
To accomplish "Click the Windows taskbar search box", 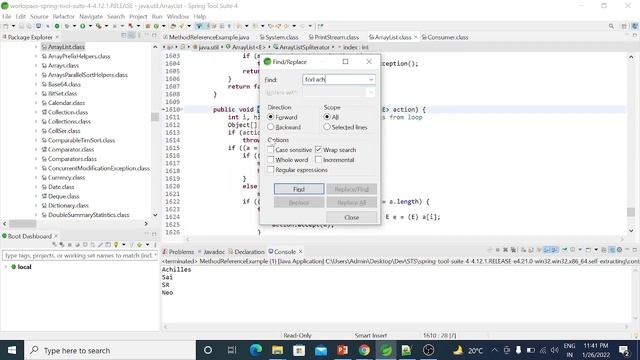I will (110, 350).
